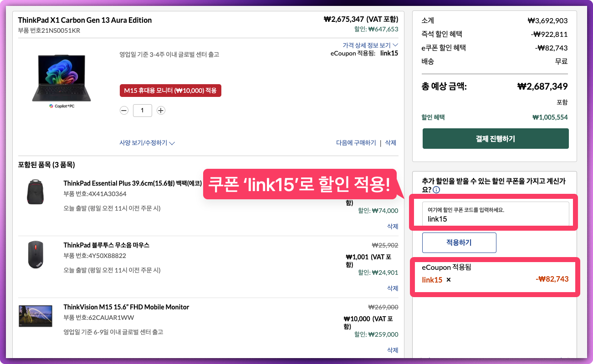Delete the ThinkVision M15 monitor
Viewport: 593px width, 364px height.
(x=393, y=350)
